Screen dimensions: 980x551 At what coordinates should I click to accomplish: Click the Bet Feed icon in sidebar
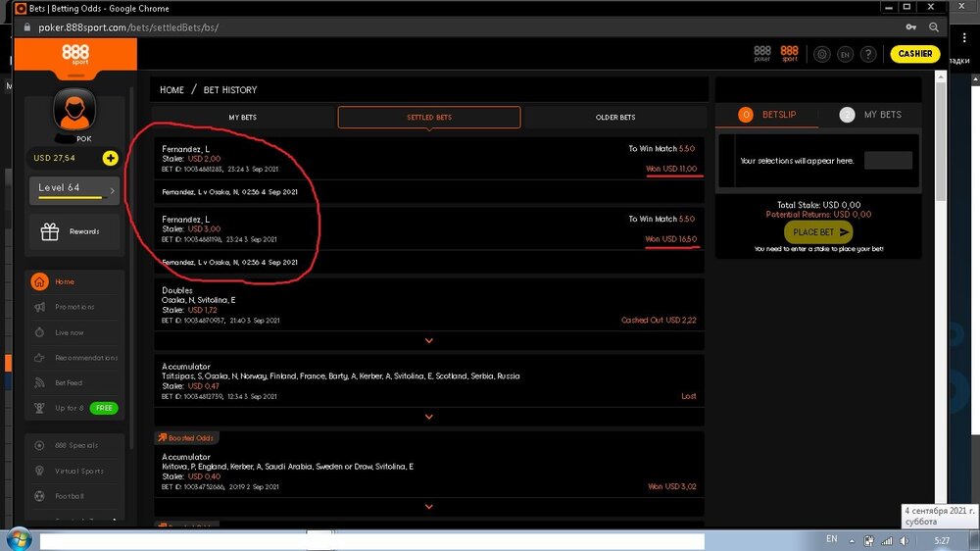tap(40, 383)
